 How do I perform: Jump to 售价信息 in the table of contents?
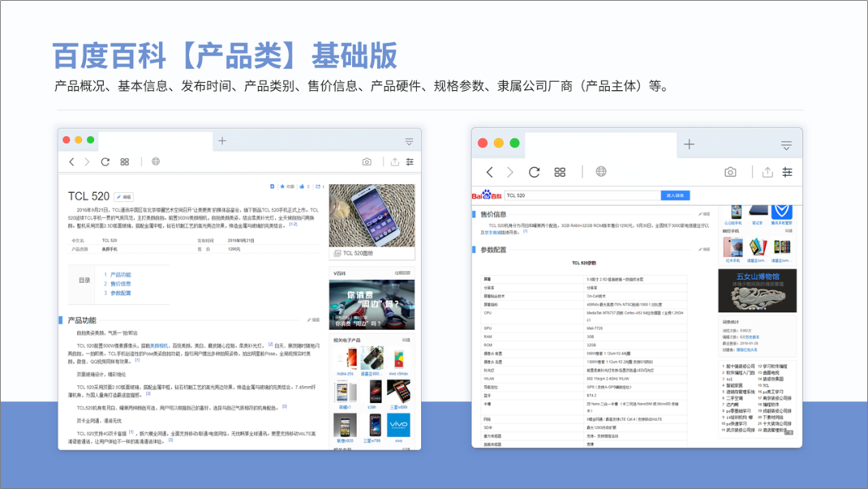pyautogui.click(x=121, y=284)
